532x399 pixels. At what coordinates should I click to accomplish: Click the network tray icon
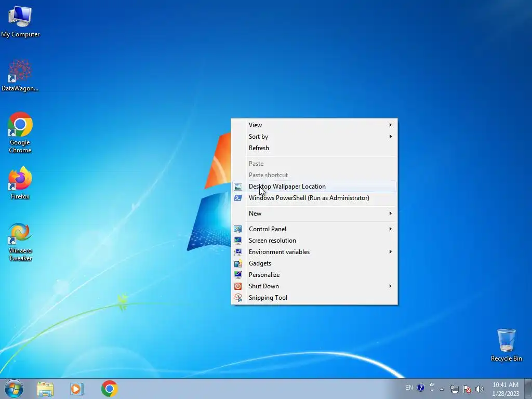pyautogui.click(x=454, y=389)
